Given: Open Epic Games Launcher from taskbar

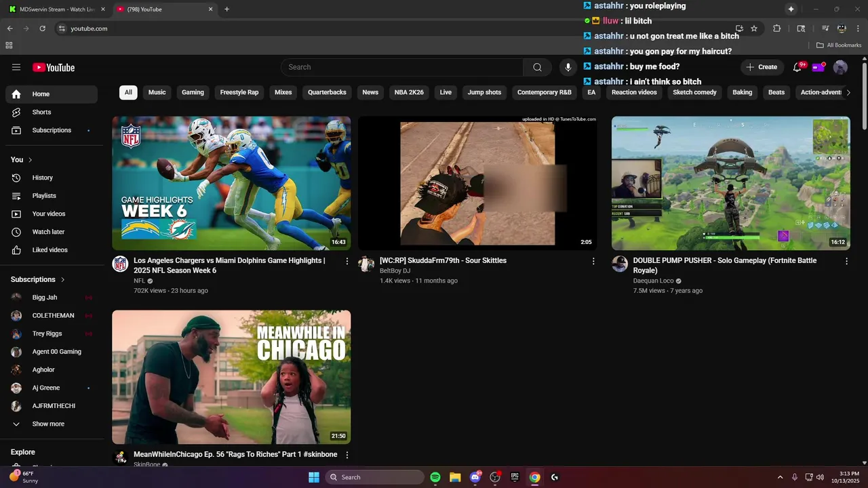Looking at the screenshot, I should [x=515, y=477].
